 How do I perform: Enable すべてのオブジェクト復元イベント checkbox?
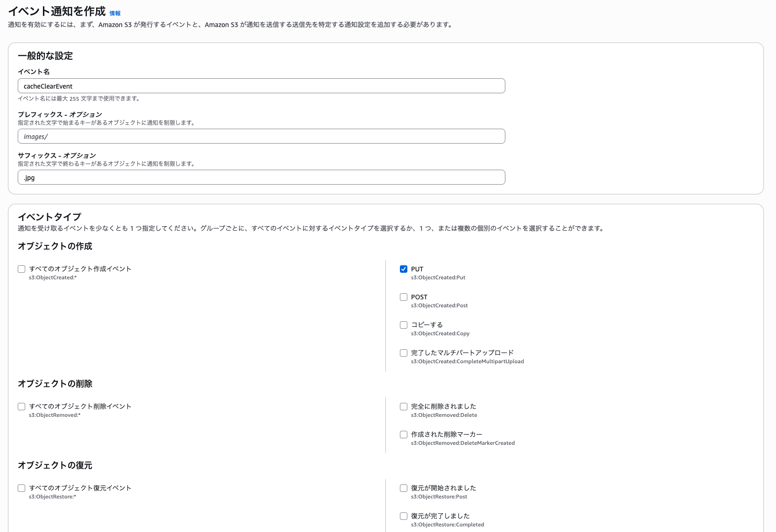coord(21,488)
